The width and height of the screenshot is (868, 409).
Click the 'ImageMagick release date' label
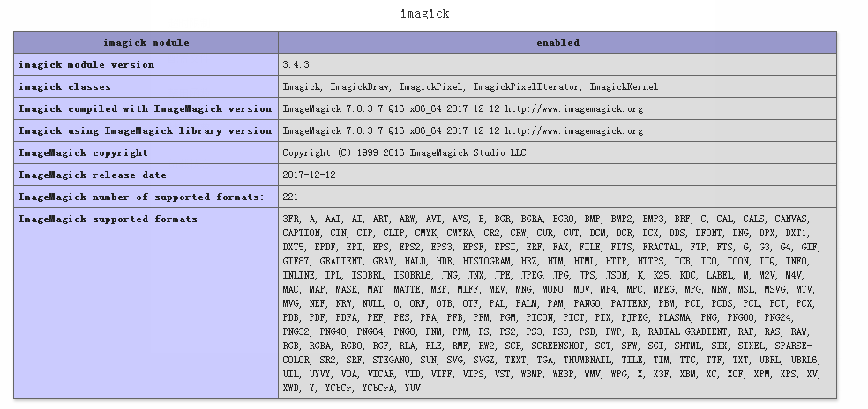coord(92,175)
